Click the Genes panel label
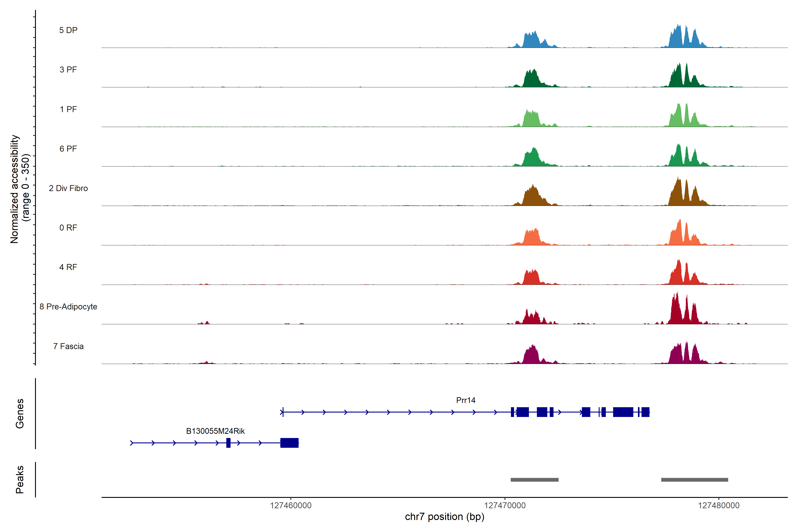 pyautogui.click(x=20, y=413)
